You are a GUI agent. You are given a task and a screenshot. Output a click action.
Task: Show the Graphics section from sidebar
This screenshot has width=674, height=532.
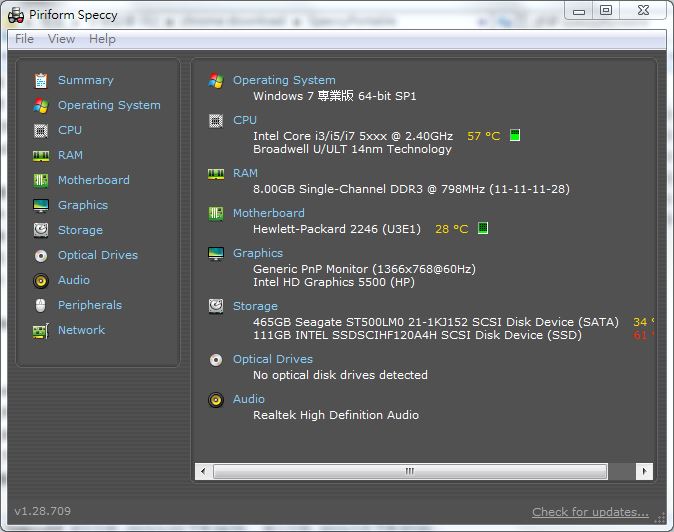coord(83,205)
